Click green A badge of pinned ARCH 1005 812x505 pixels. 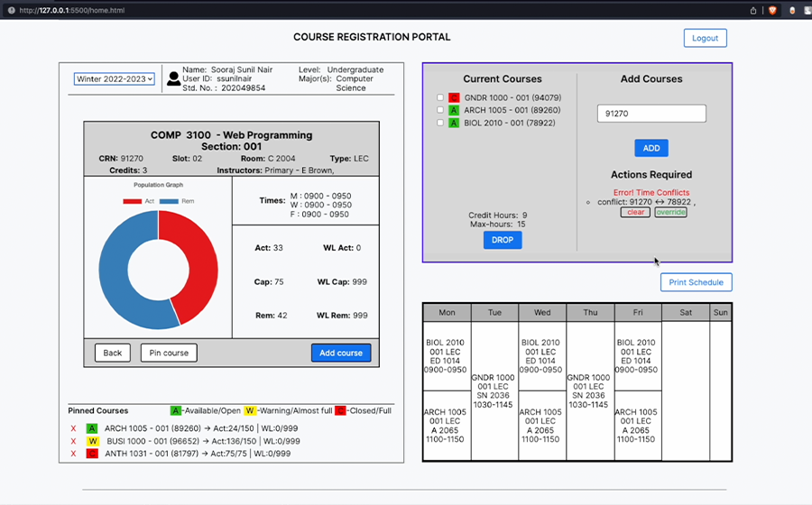point(92,428)
